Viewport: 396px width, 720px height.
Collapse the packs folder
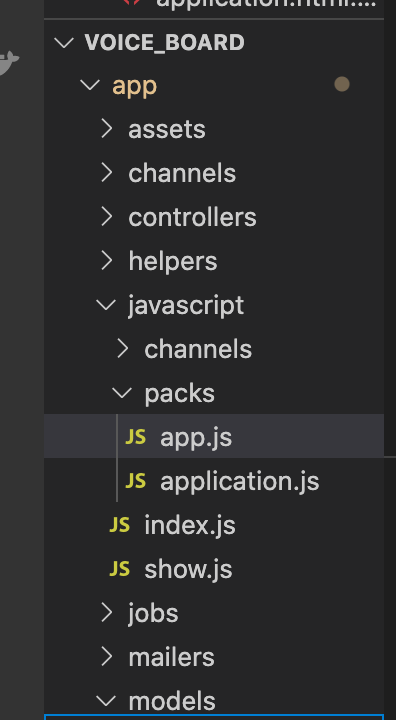122,393
